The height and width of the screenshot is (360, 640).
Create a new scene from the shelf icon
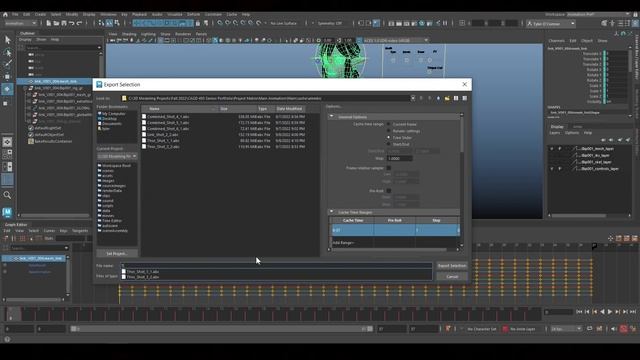pos(49,23)
